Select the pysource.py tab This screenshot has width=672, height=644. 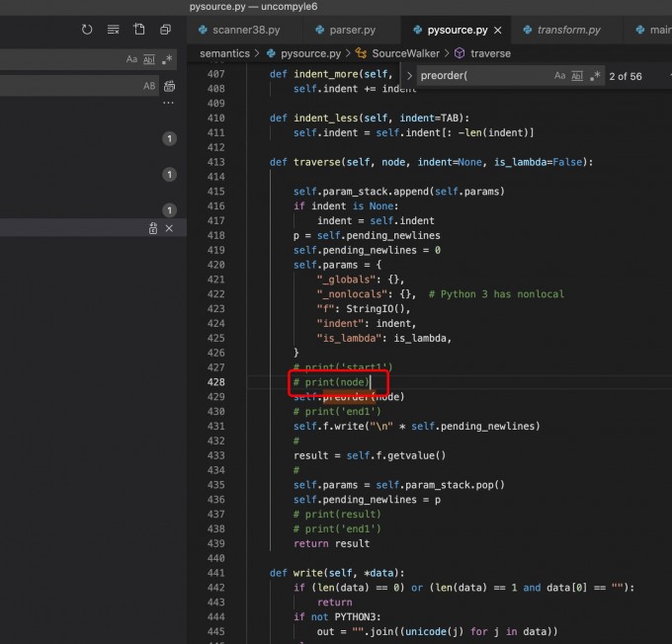[458, 30]
